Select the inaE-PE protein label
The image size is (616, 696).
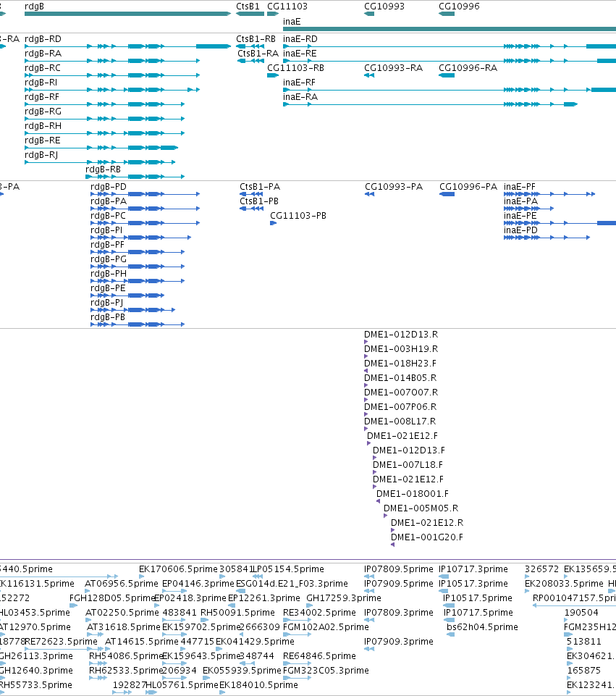point(520,216)
